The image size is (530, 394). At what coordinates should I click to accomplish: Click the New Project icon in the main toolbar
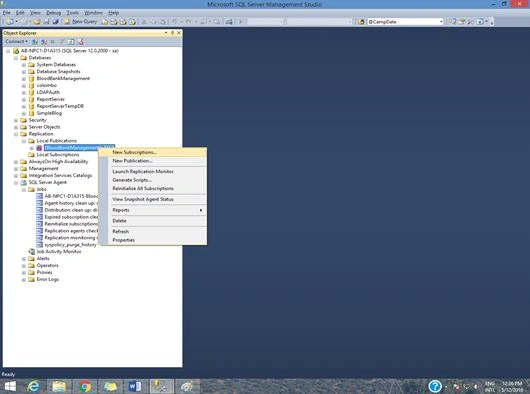point(10,22)
